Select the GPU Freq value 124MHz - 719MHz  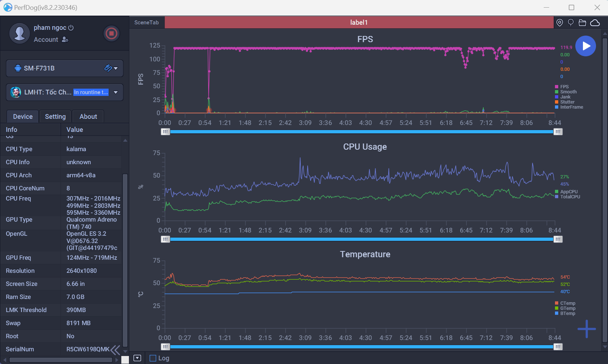coord(92,258)
